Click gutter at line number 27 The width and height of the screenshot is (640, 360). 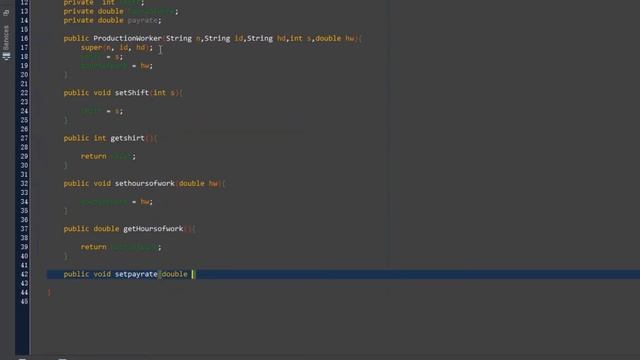click(x=24, y=138)
